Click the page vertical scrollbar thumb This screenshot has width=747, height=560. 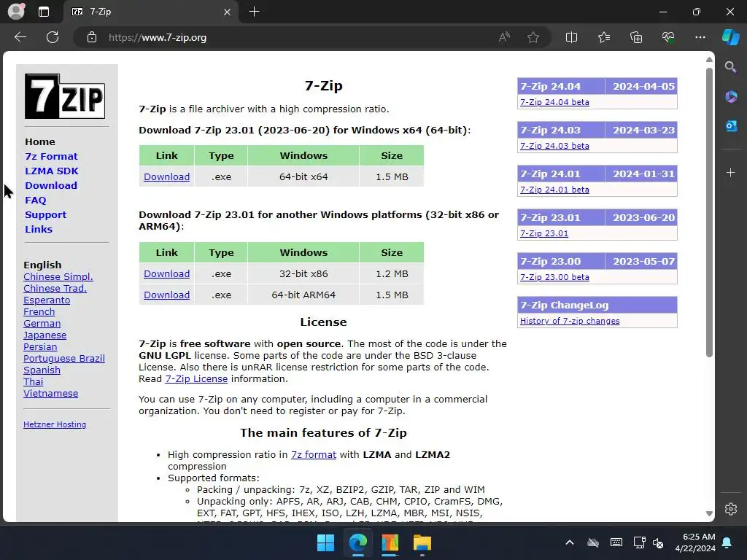[709, 212]
